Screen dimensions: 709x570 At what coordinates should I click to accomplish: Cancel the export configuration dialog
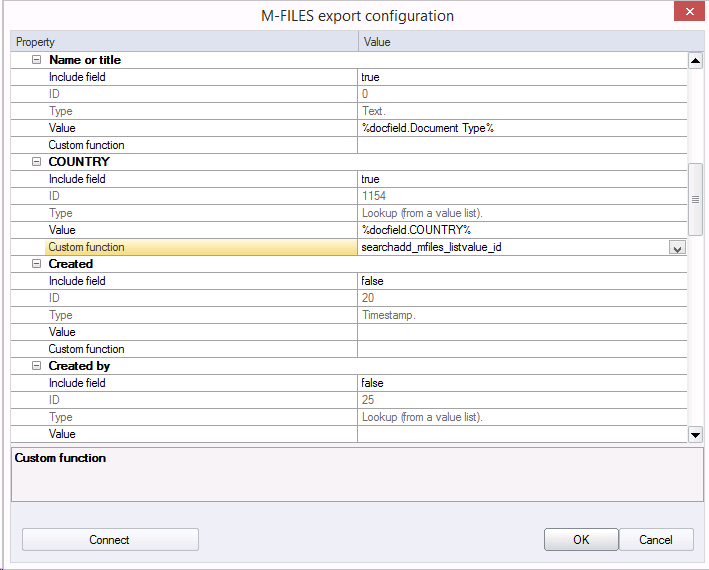(656, 540)
